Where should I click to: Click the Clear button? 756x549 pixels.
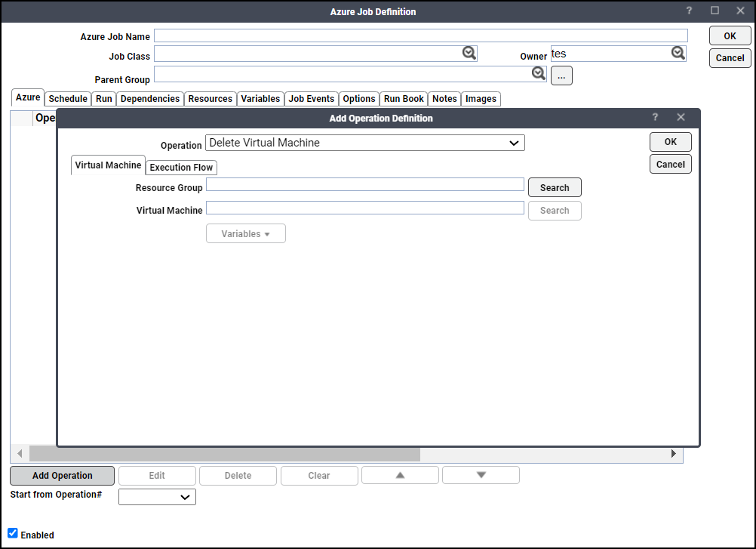[x=319, y=475]
